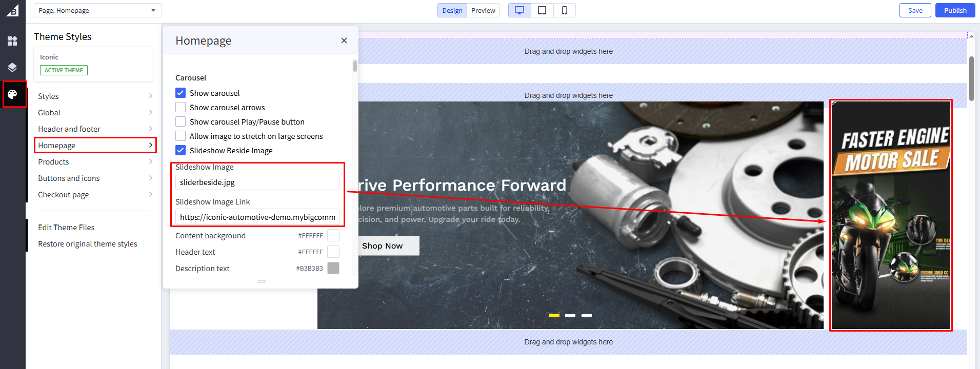Viewport: 980px width, 369px height.
Task: Open Edit Theme Files link
Action: [x=66, y=227]
